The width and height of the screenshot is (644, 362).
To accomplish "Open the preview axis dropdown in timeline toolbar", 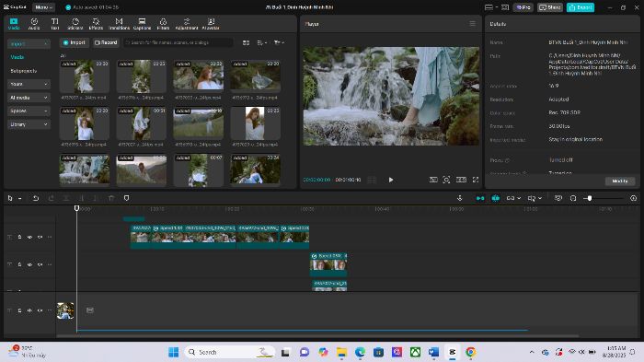I will click(535, 198).
